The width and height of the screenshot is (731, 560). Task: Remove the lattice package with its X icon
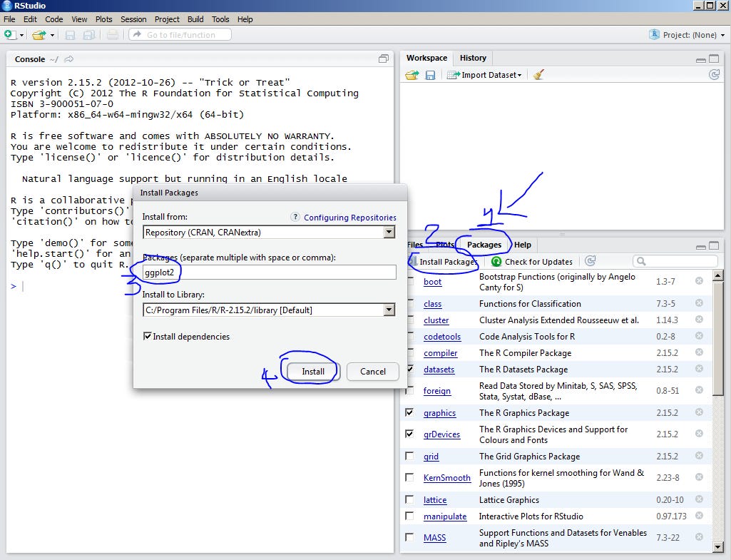(x=699, y=499)
